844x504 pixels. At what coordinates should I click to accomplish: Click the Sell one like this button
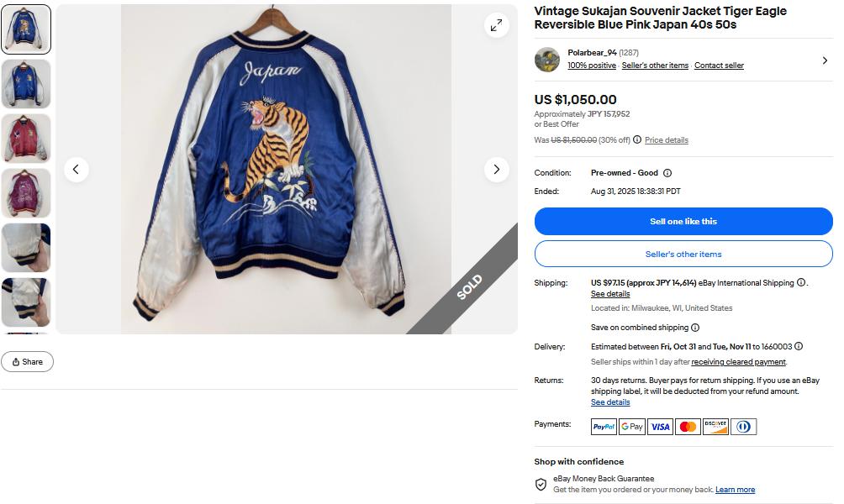click(683, 222)
